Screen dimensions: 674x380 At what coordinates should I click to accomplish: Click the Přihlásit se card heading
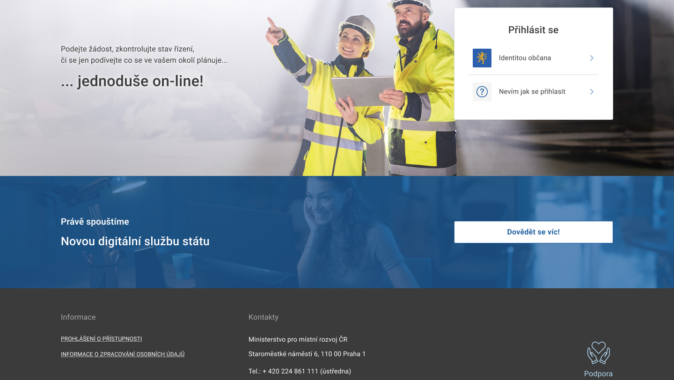tap(533, 30)
